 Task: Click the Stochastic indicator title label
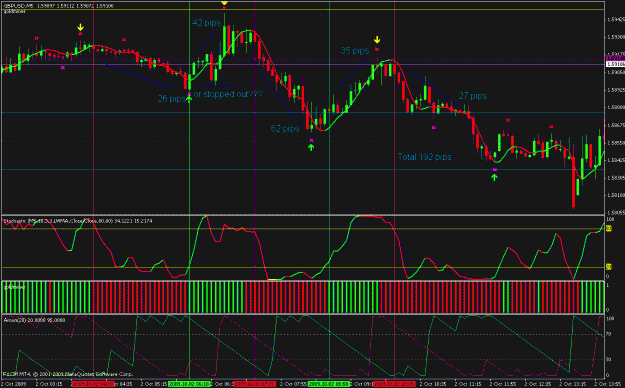pos(78,221)
